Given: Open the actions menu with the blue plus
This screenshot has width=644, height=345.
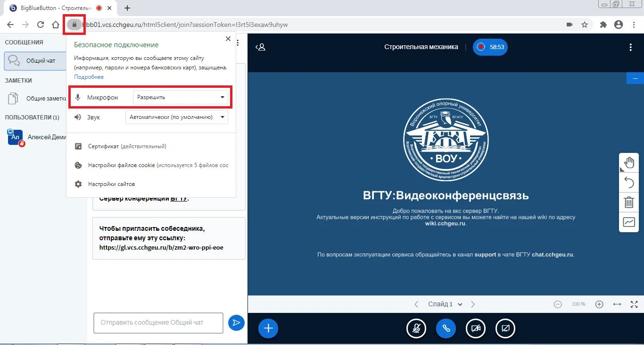Looking at the screenshot, I should pyautogui.click(x=268, y=328).
